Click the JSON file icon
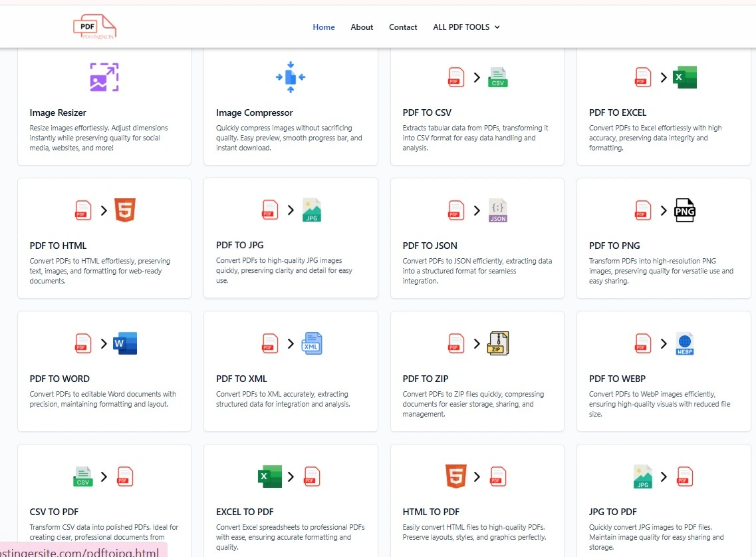The image size is (756, 557). 498,210
